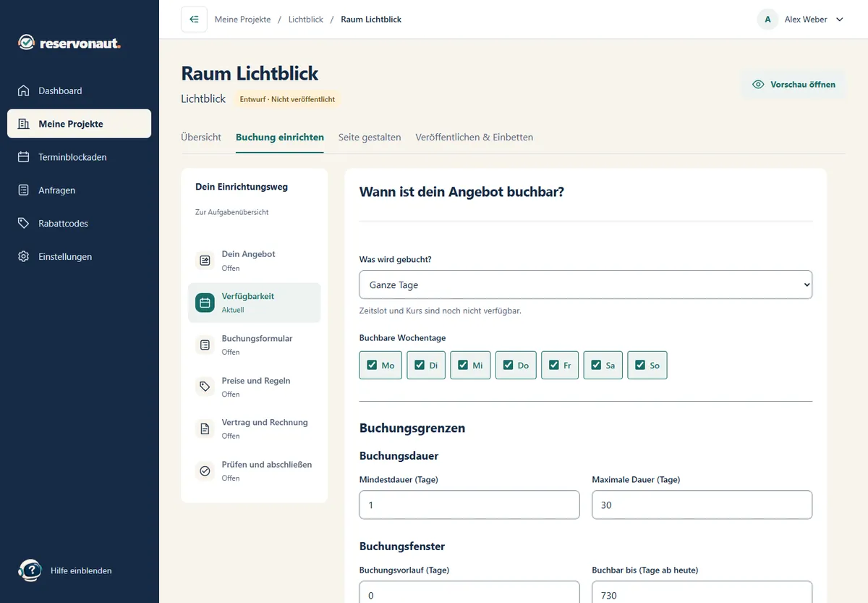This screenshot has height=603, width=868.
Task: Uncheck the Mi weekday checkbox
Action: (463, 365)
